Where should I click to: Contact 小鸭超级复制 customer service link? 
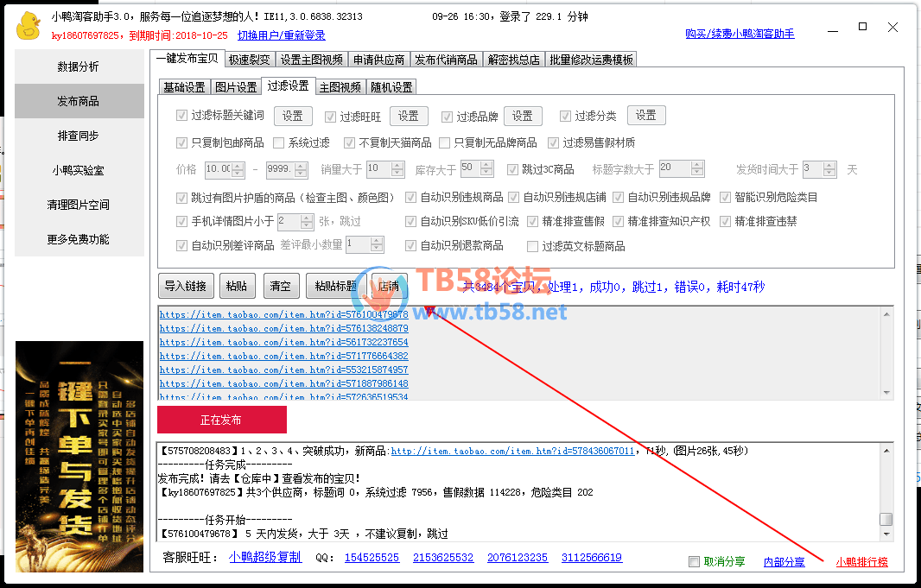click(x=265, y=557)
